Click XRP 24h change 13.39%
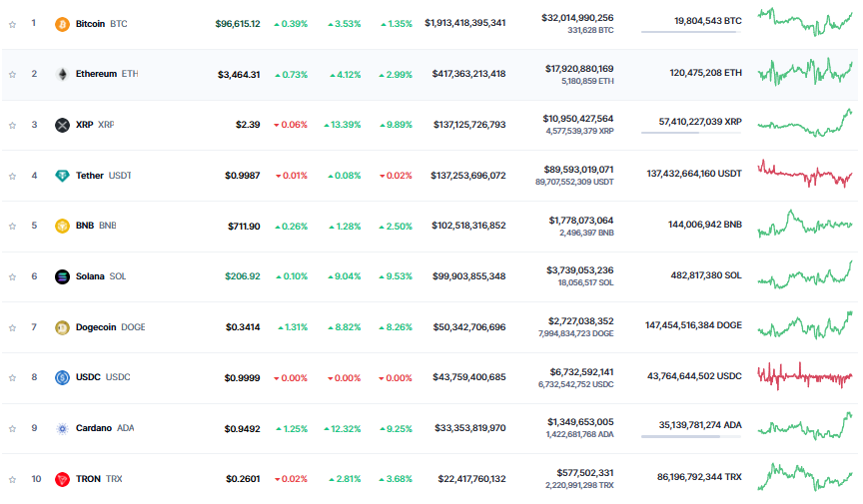 343,125
